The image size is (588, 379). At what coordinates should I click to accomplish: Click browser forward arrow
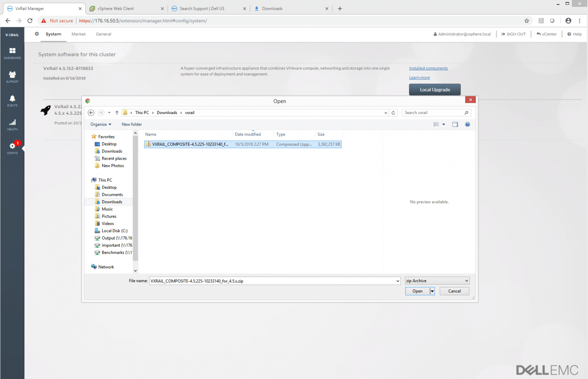pos(19,21)
